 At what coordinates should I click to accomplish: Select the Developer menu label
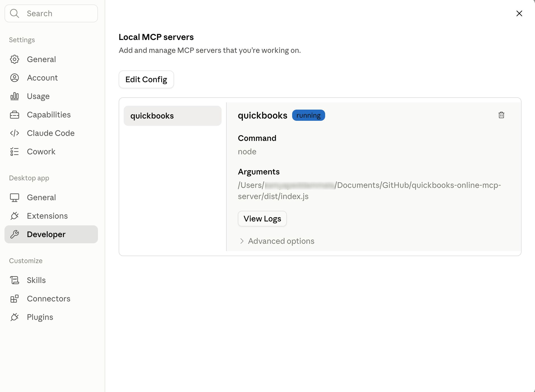click(x=46, y=234)
